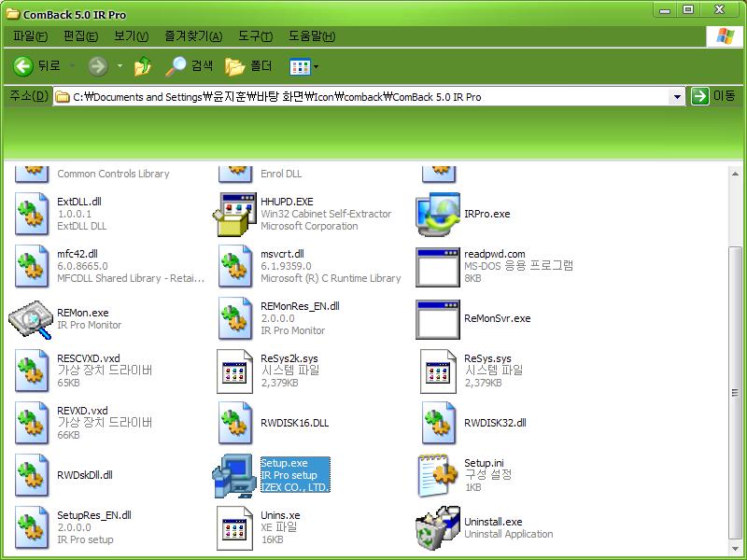Open the 파일(F) menu
Viewport: 747px width, 560px height.
pyautogui.click(x=30, y=36)
